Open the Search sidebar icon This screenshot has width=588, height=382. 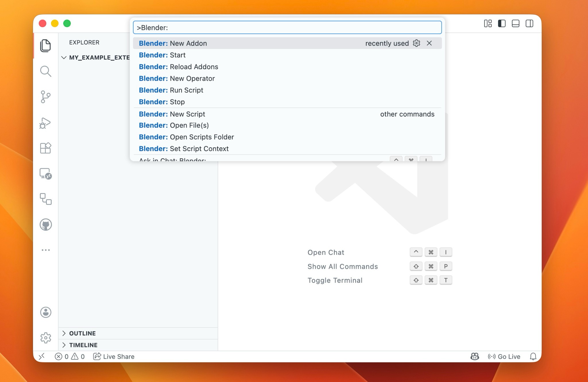click(46, 72)
